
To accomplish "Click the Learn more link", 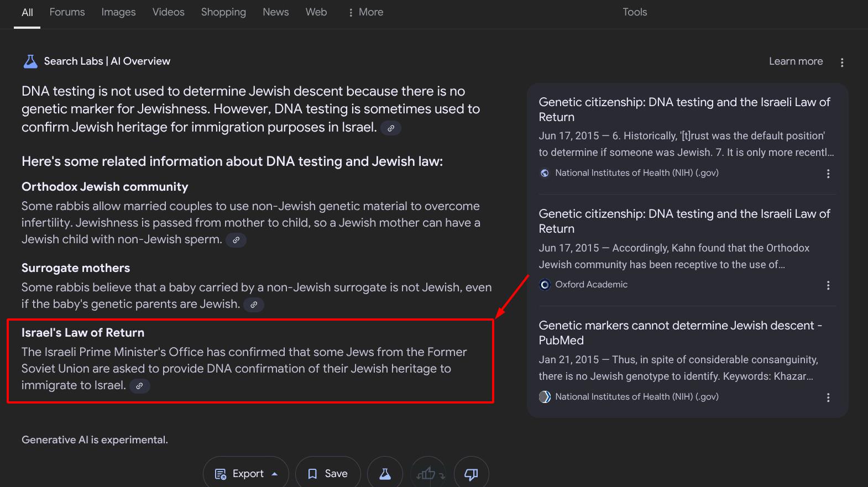I will coord(796,61).
